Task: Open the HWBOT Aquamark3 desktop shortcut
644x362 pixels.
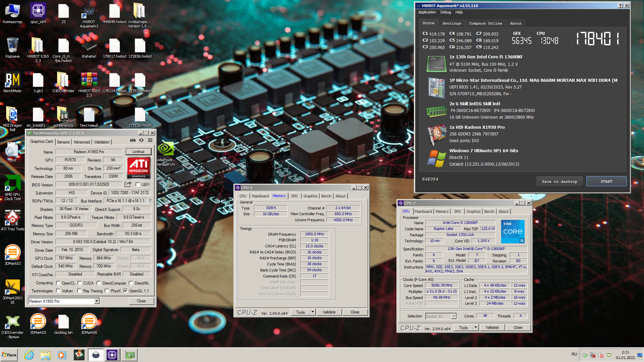Action: point(89,15)
